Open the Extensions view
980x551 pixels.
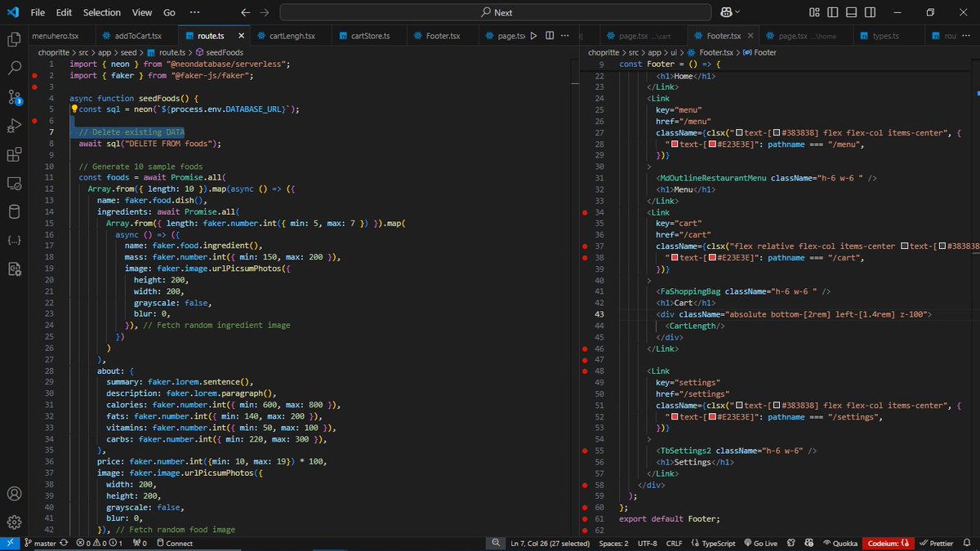pyautogui.click(x=13, y=154)
